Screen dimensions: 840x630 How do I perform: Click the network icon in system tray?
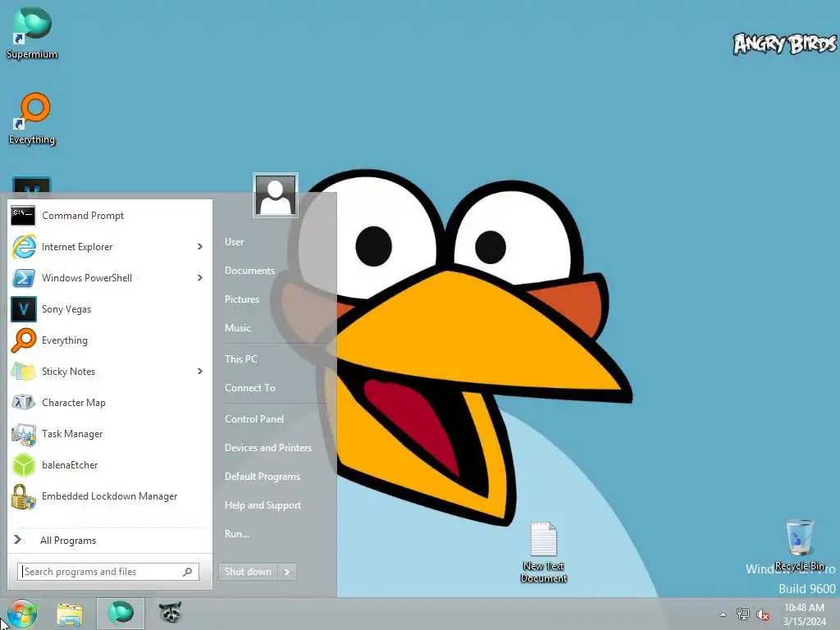tap(743, 614)
